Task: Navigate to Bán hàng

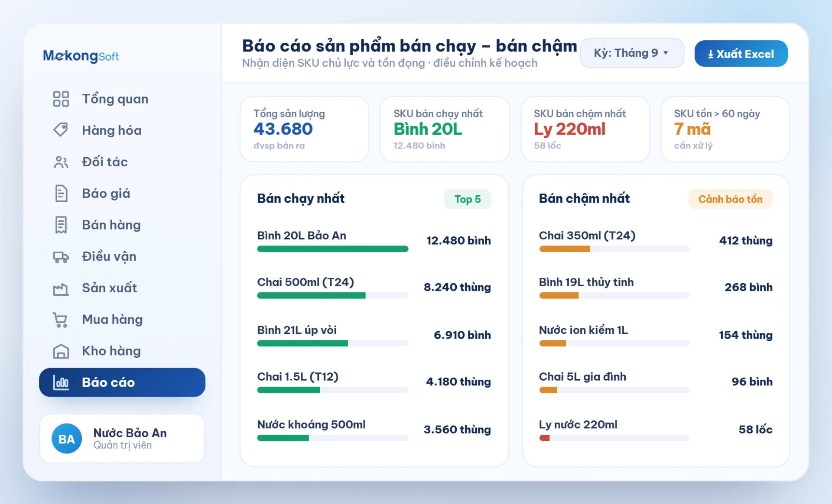Action: (x=122, y=225)
